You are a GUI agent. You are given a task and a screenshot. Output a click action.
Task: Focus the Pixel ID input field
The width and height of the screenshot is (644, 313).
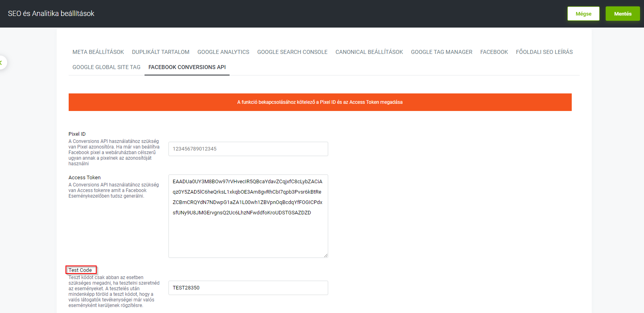pos(248,149)
